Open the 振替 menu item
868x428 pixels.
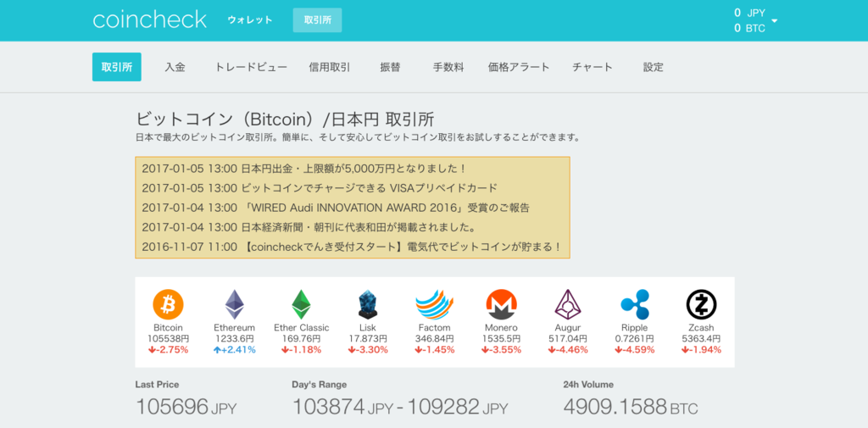[390, 68]
